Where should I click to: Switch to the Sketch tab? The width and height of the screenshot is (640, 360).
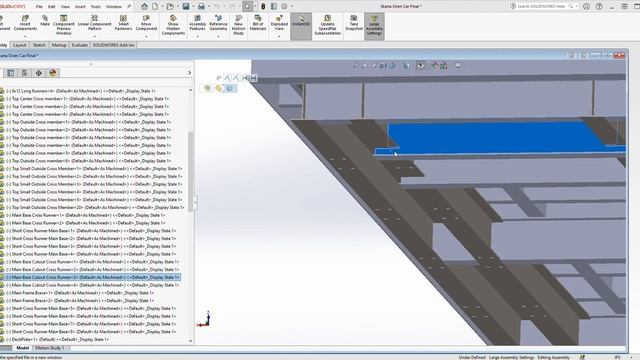[39, 45]
